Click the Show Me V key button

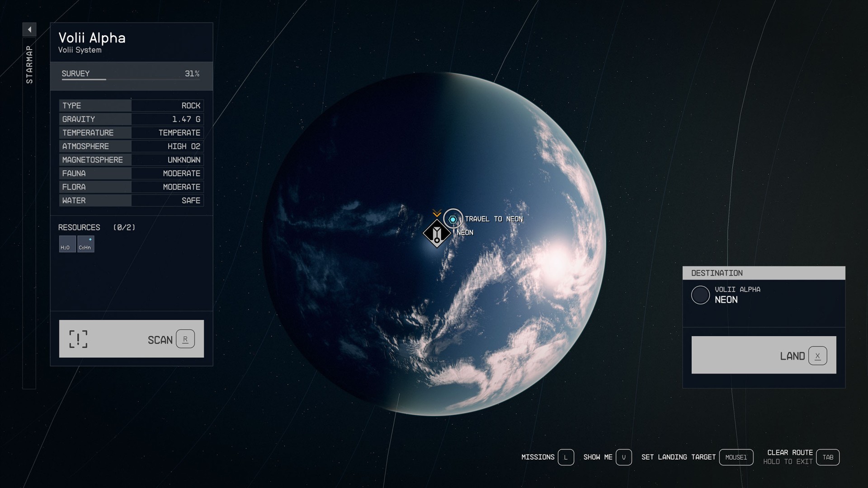[x=623, y=457]
